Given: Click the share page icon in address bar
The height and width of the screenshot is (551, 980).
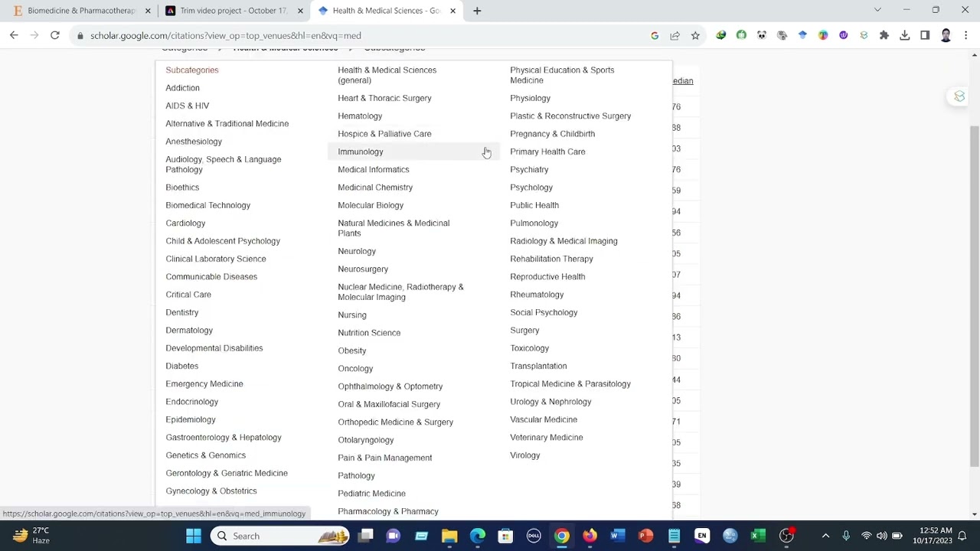Looking at the screenshot, I should [675, 35].
